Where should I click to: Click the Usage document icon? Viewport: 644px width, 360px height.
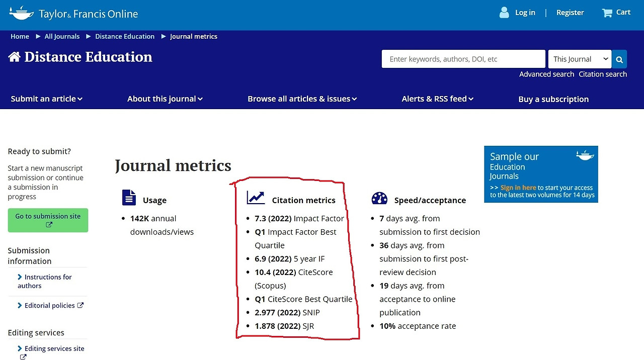click(129, 198)
